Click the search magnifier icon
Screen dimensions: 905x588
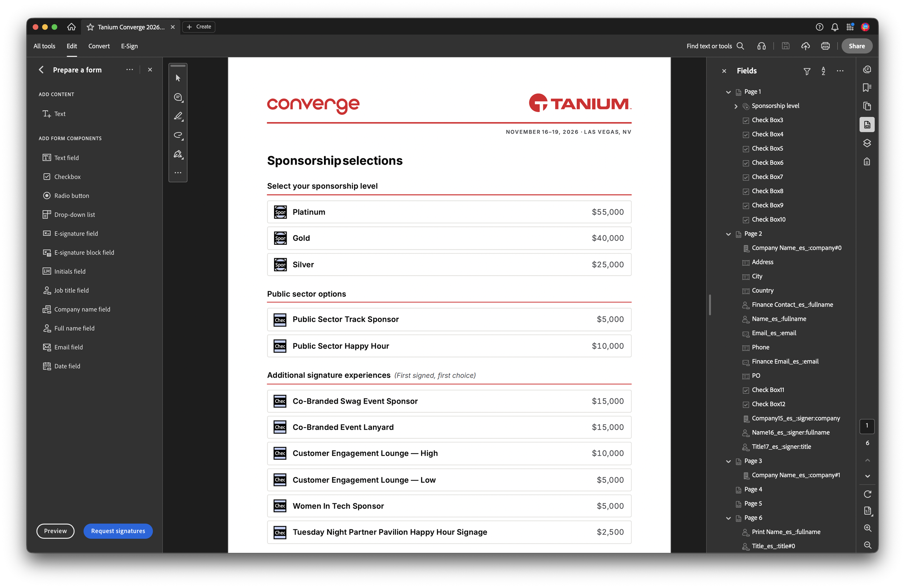740,46
